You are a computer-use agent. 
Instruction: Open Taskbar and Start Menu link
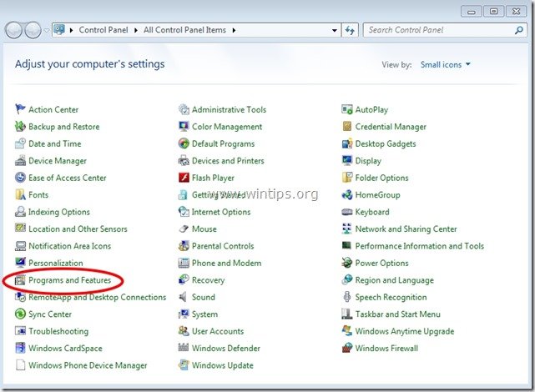398,314
